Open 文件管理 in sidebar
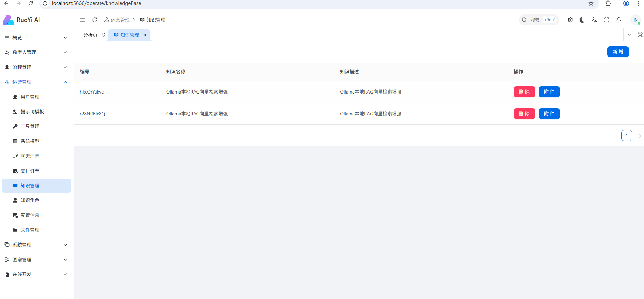Image resolution: width=644 pixels, height=299 pixels. tap(36, 230)
